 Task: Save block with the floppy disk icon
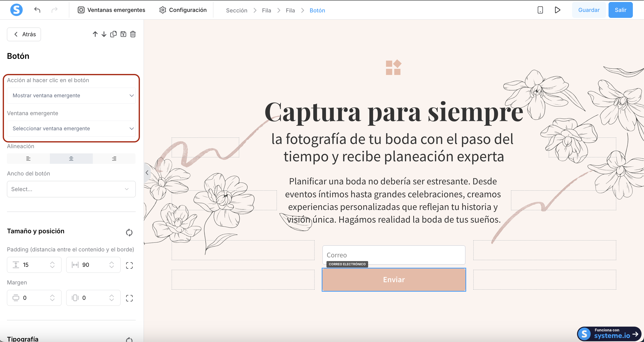(x=123, y=34)
